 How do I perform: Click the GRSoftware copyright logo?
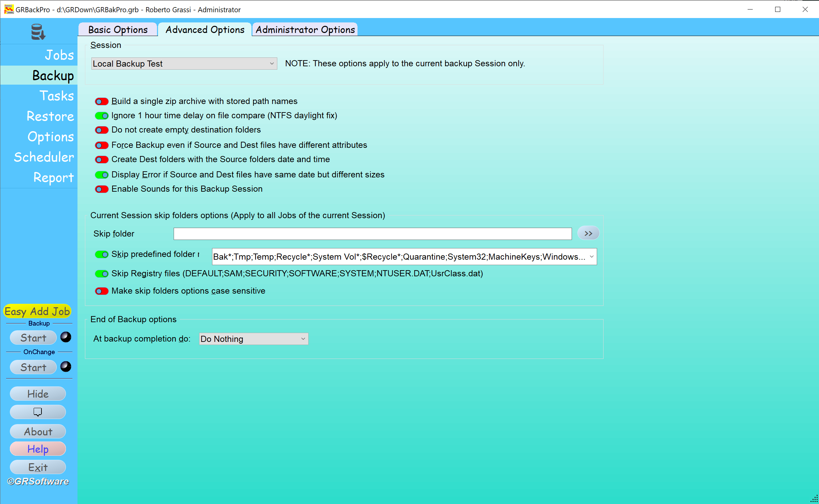point(38,481)
